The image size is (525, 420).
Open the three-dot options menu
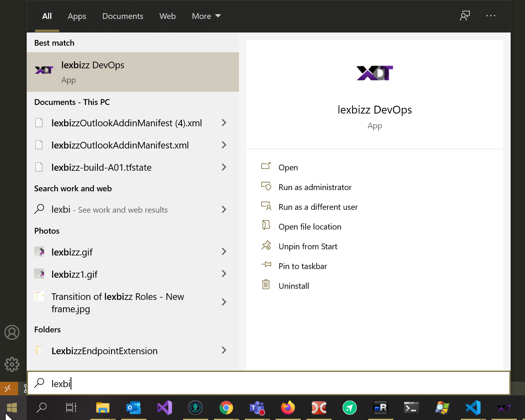pyautogui.click(x=491, y=16)
